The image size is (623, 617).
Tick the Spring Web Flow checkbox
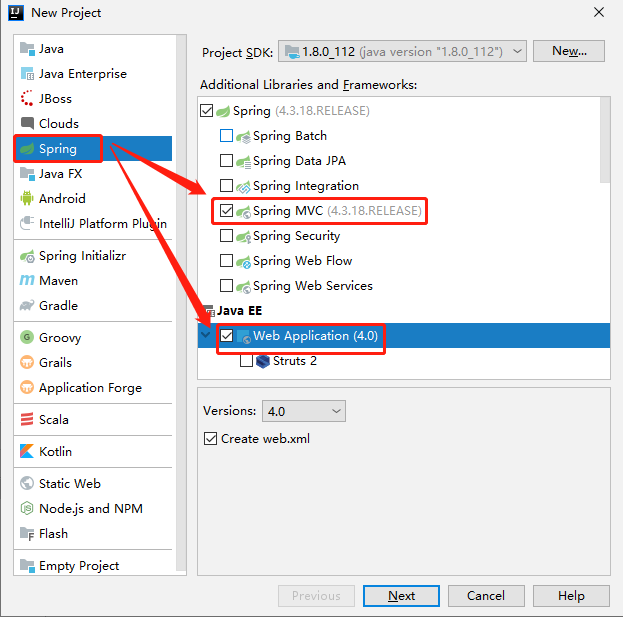click(226, 261)
